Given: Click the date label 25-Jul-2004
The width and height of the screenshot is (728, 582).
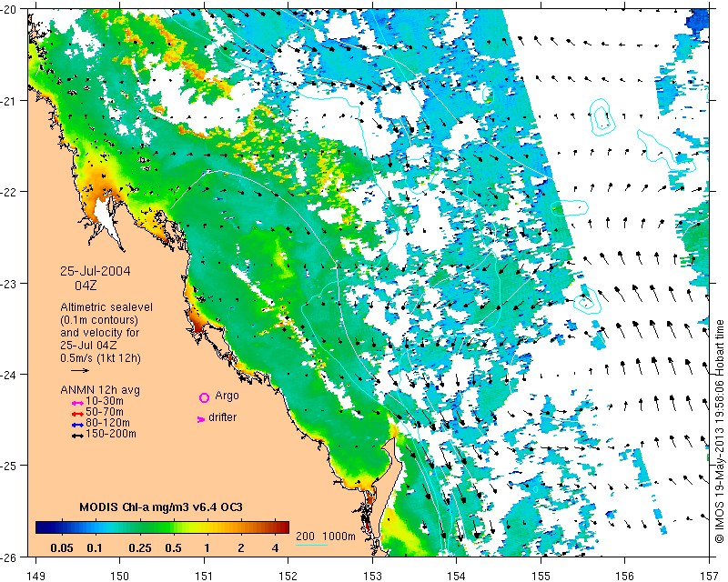Looking at the screenshot, I should [96, 271].
